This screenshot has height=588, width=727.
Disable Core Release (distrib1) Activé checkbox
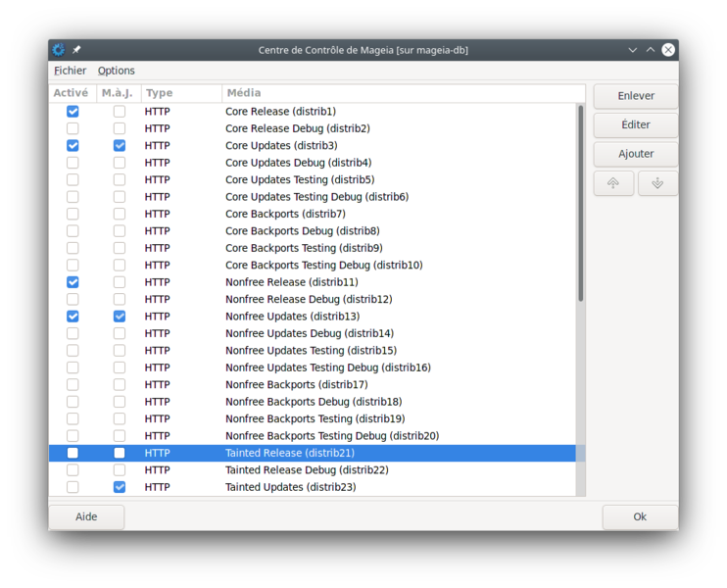point(73,112)
